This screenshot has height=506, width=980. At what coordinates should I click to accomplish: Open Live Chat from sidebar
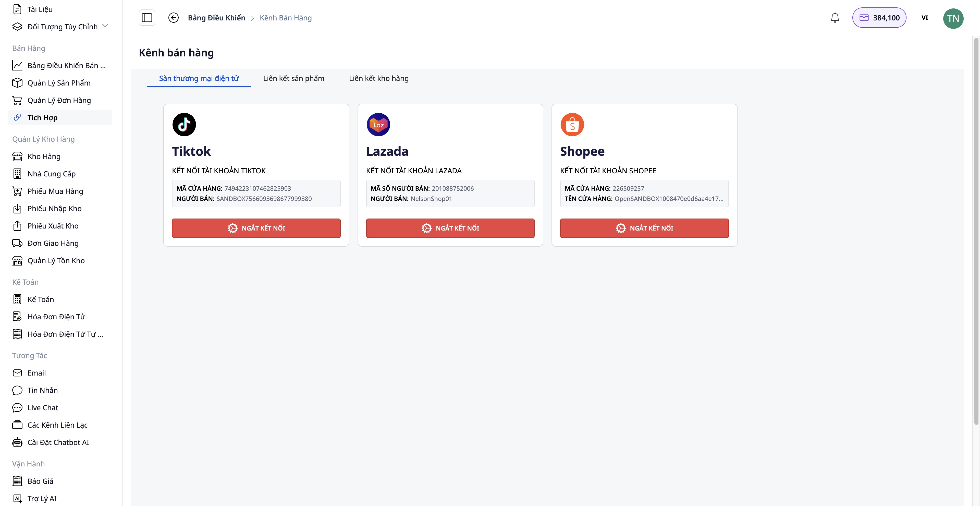pos(43,407)
